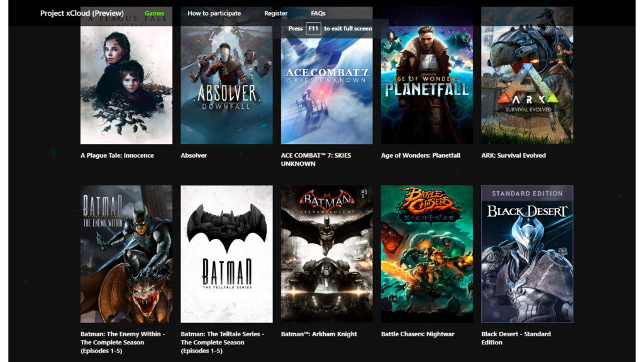The width and height of the screenshot is (644, 362).
Task: Open the ACE COMBAT 7: SKIES UNKNOWN title
Action: (316, 159)
